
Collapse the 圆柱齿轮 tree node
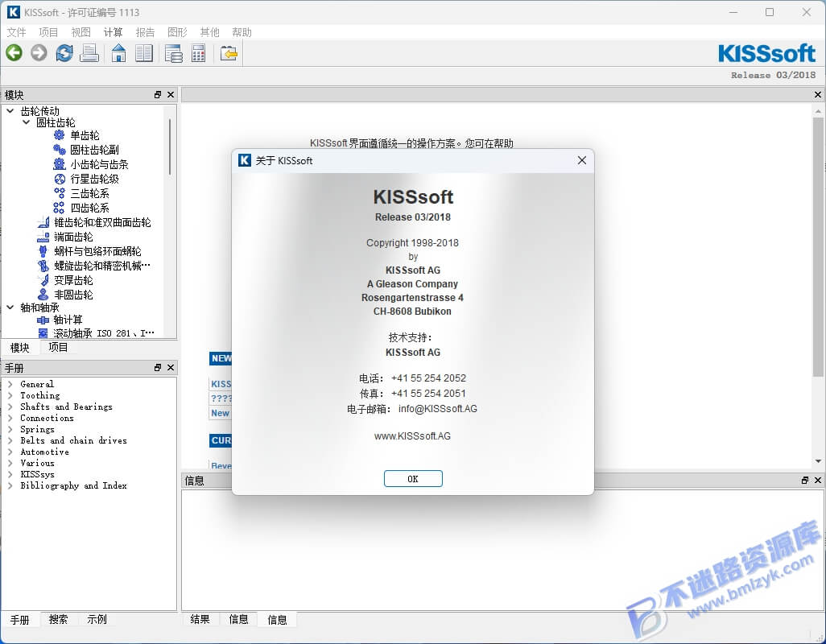[x=26, y=122]
